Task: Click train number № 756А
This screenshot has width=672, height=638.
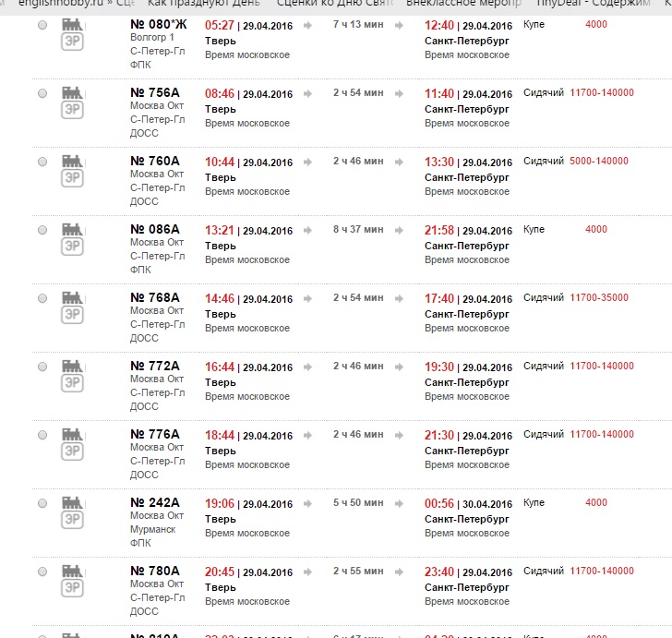Action: 154,92
